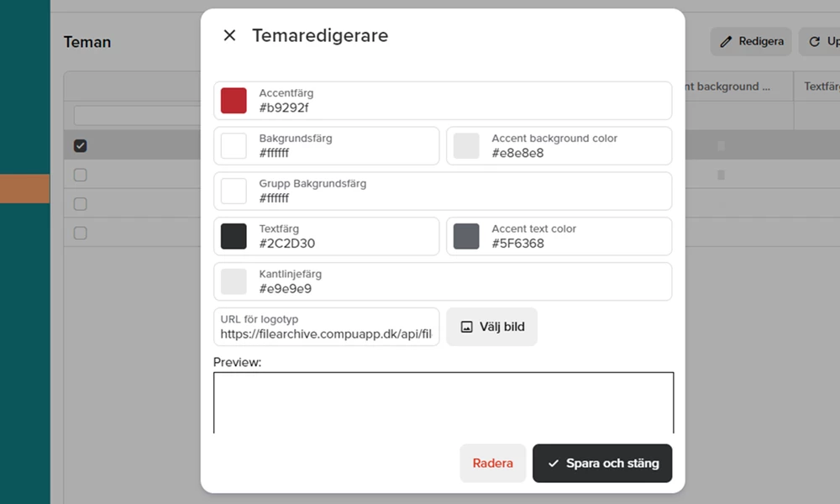Edit the Accent background color value #e8e8e8
This screenshot has height=504, width=840.
coord(517,153)
